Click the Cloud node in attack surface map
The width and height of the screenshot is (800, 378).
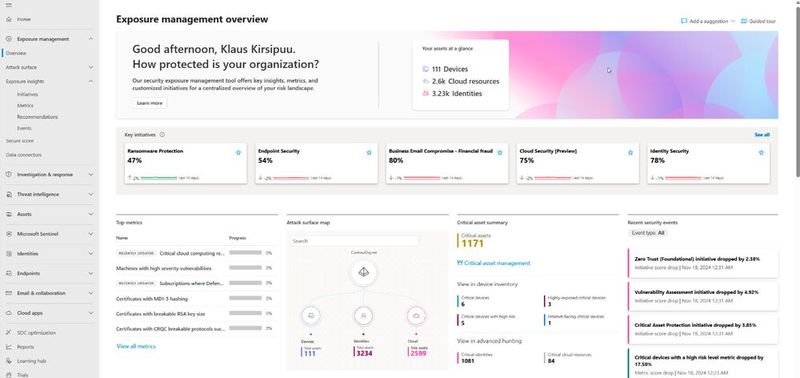tap(416, 316)
